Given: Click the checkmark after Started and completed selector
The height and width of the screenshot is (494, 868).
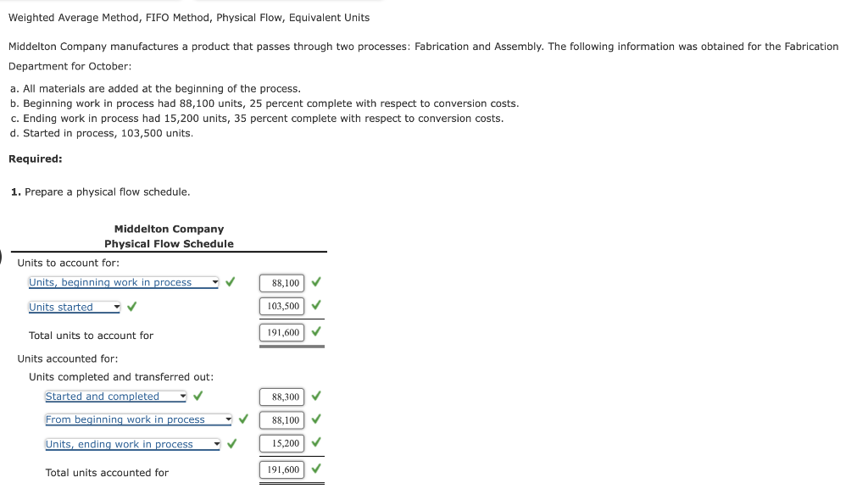Looking at the screenshot, I should pos(198,396).
